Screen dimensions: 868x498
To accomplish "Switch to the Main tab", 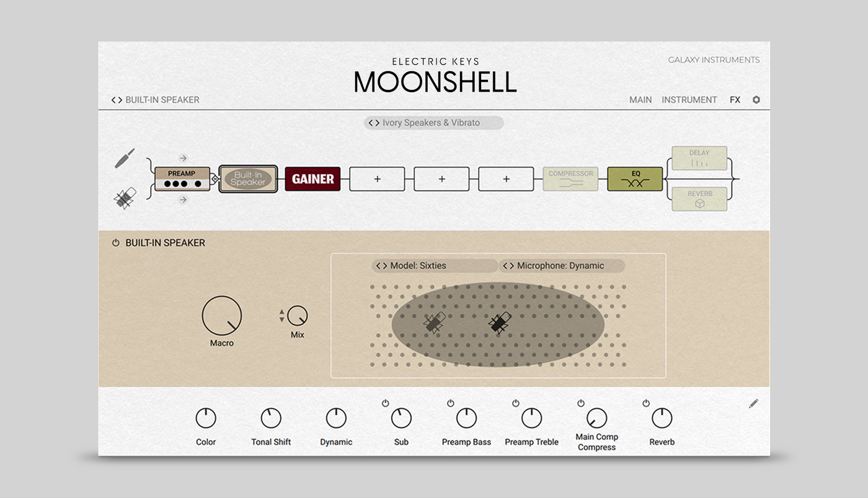I will click(640, 100).
